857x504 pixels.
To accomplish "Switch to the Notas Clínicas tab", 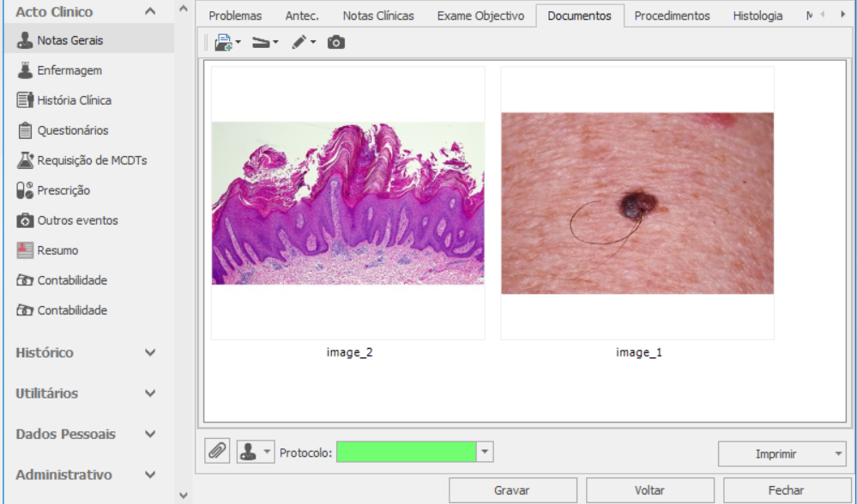I will (377, 15).
